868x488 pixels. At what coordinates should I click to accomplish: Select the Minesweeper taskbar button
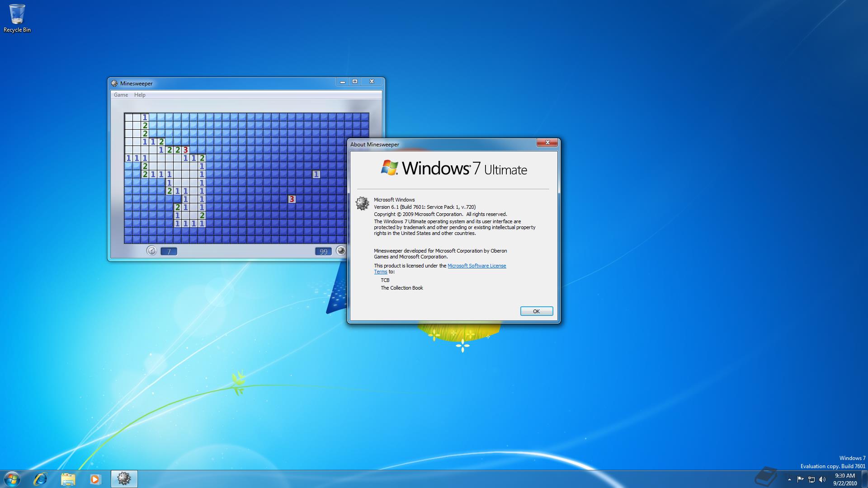click(x=124, y=479)
